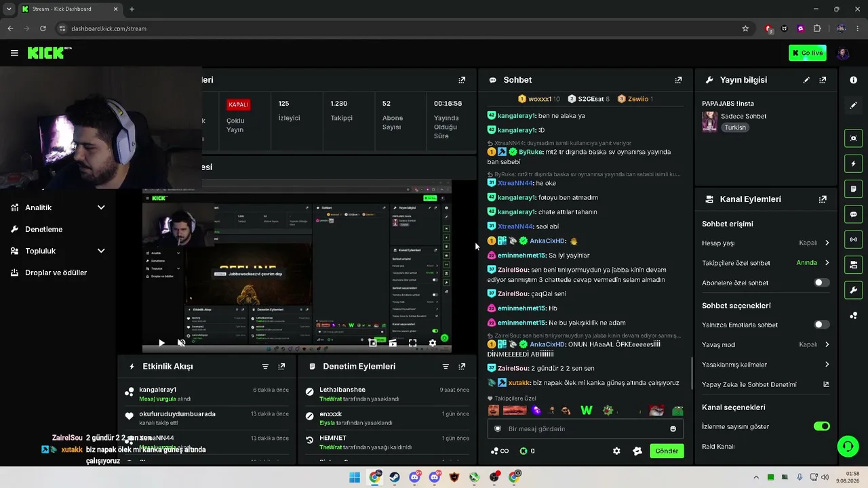Open Hesap yaşı setting options

(x=766, y=243)
